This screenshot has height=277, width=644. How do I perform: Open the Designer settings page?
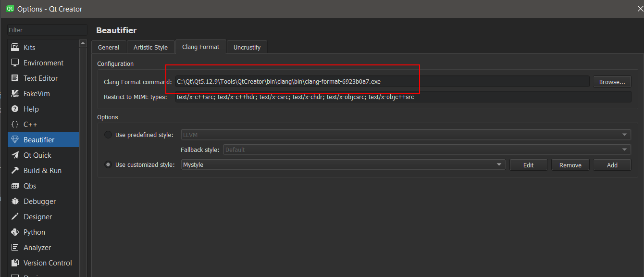pyautogui.click(x=43, y=217)
